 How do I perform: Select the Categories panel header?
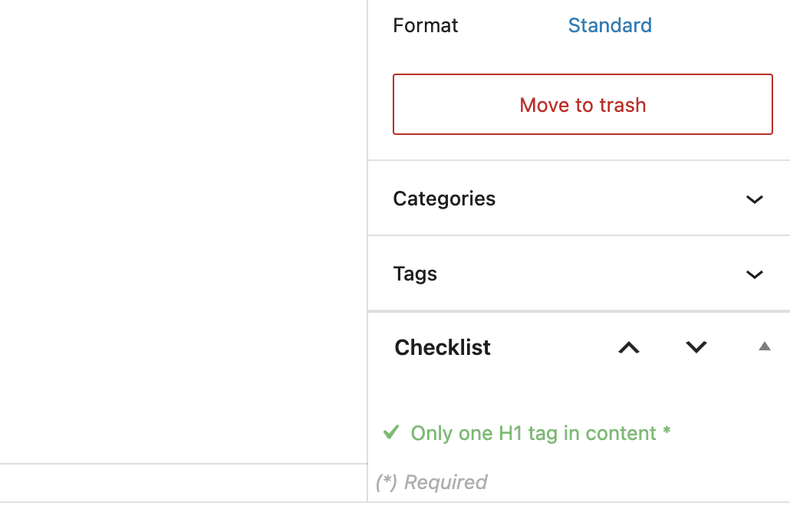tap(444, 199)
